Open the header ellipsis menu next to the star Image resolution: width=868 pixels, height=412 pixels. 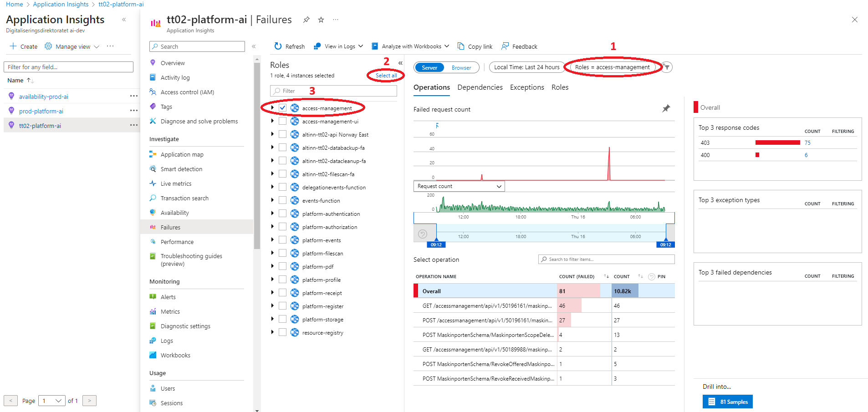336,20
